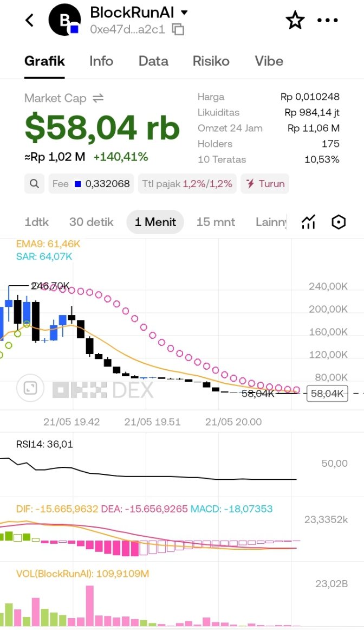Screen dimensions: 364x630
Task: Tap the MACD: -18,07353 value
Action: 232,509
